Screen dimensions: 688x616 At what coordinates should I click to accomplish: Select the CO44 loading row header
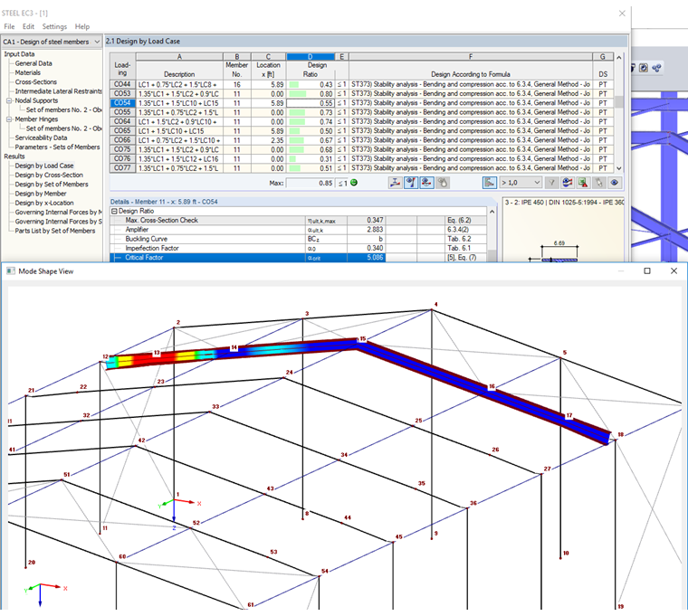[x=122, y=84]
